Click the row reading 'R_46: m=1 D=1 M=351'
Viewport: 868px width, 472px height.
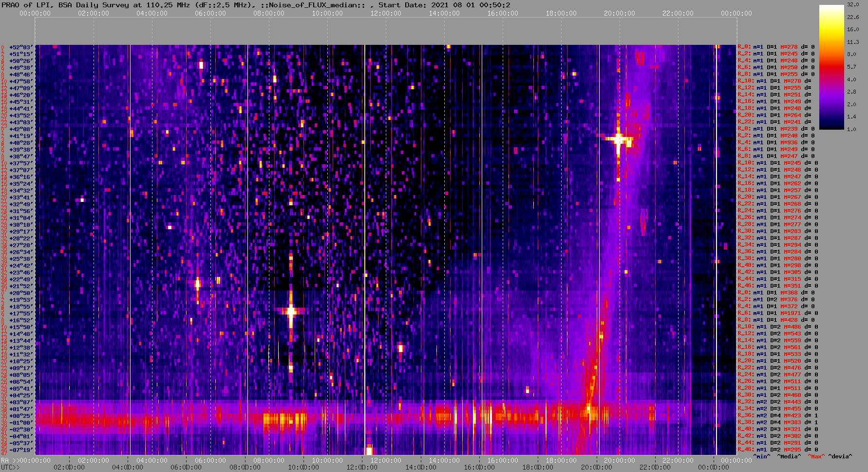coord(777,286)
